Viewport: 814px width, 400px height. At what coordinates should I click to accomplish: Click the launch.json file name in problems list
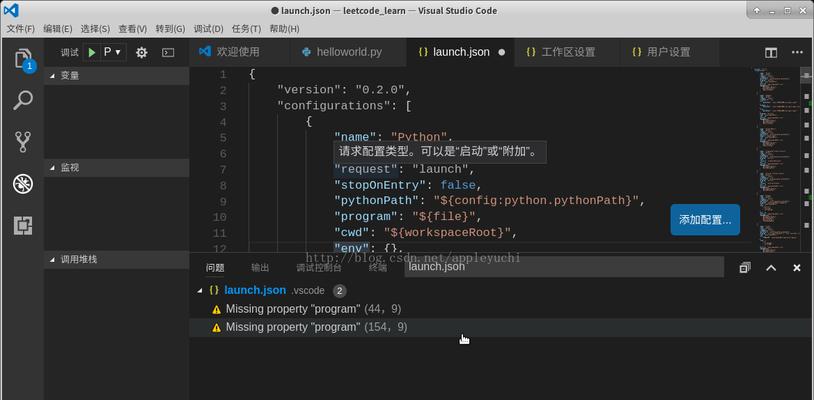coord(255,290)
